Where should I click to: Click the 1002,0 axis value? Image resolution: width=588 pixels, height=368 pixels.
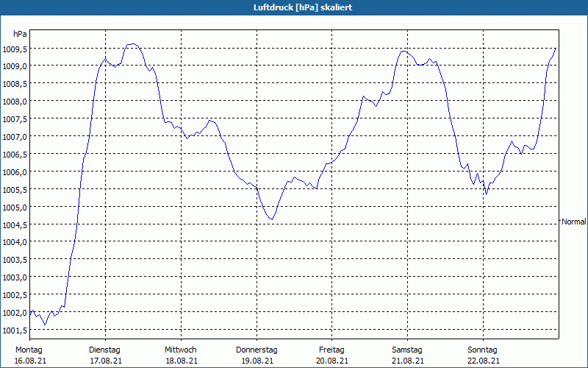tap(15, 313)
